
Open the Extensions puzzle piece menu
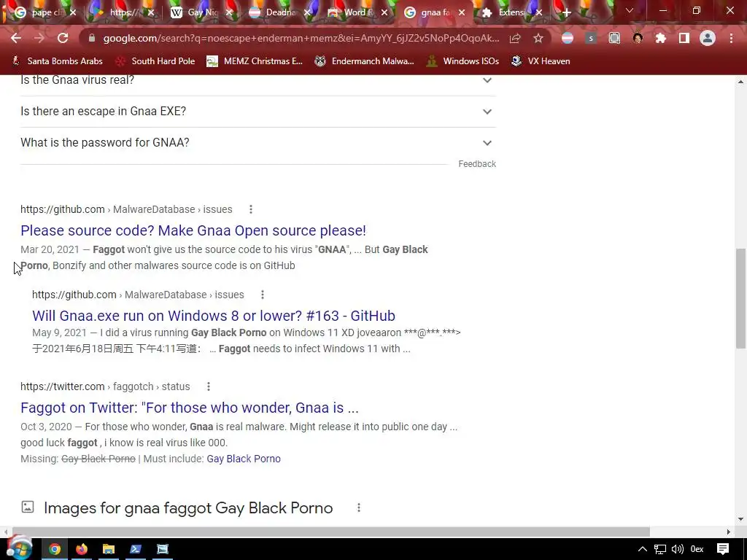point(661,38)
